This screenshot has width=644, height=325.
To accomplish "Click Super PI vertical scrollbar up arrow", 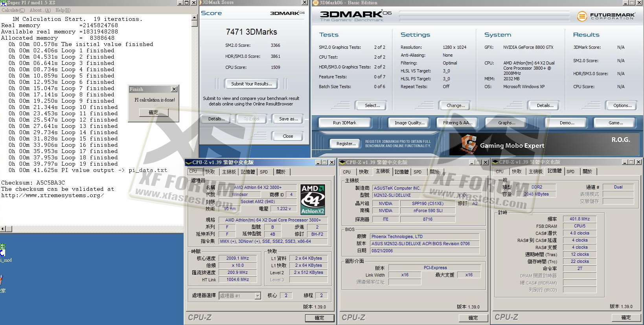I will click(x=194, y=18).
